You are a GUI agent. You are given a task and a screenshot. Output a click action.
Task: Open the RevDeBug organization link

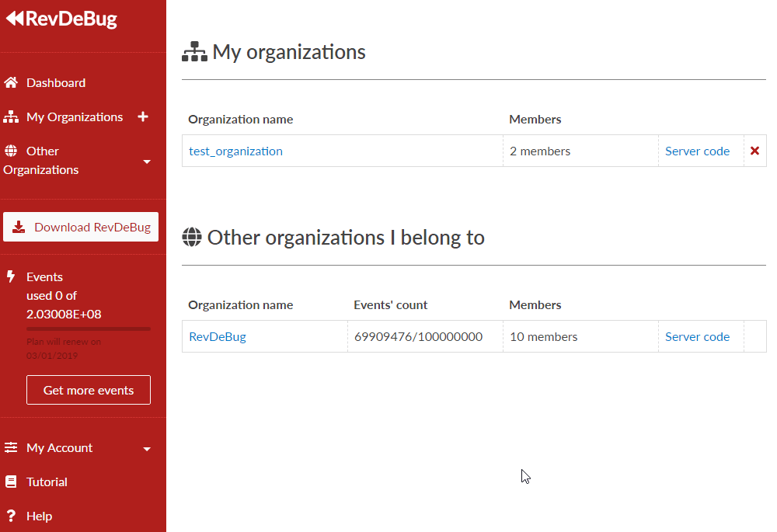coord(218,337)
